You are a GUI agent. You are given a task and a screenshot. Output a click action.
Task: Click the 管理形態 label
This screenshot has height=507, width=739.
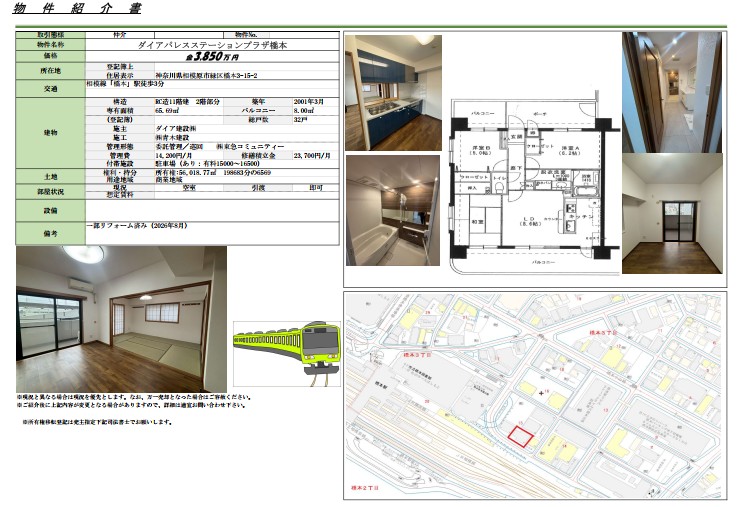[x=120, y=147]
